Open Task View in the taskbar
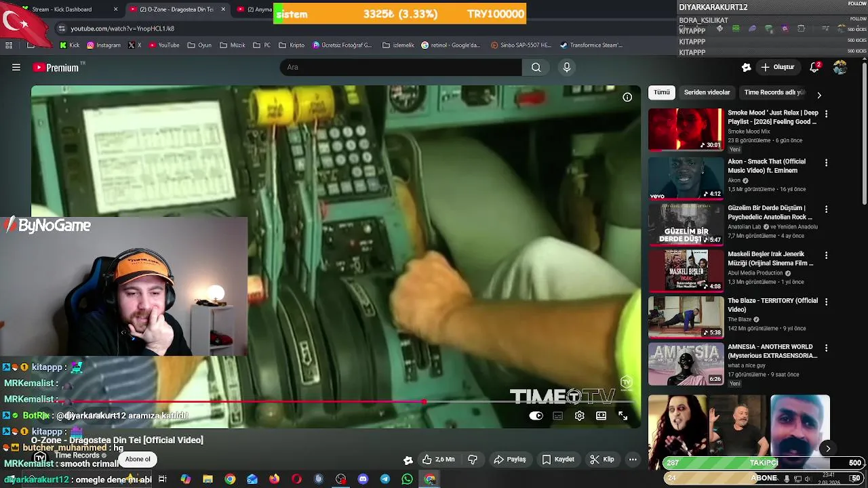This screenshot has height=488, width=868. click(x=163, y=479)
